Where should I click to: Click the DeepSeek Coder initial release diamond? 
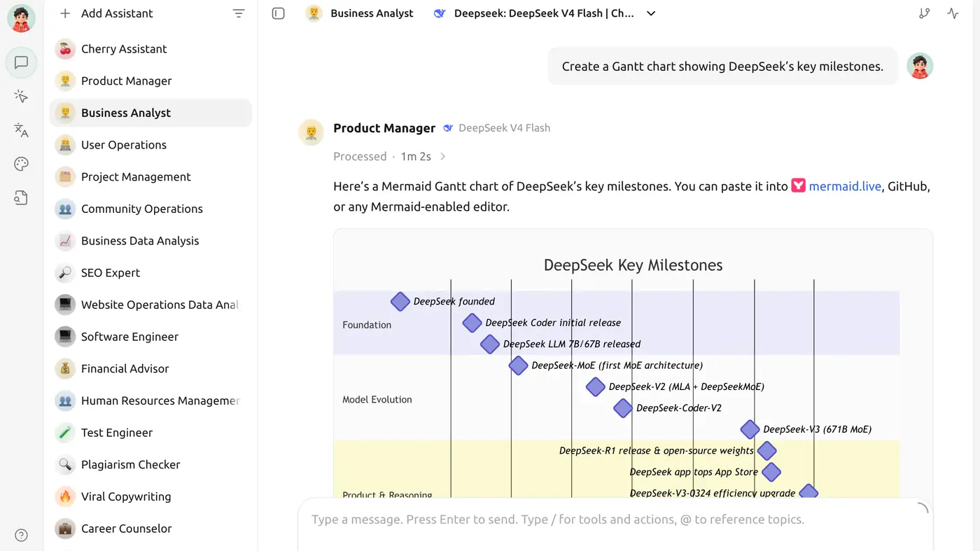pos(472,323)
